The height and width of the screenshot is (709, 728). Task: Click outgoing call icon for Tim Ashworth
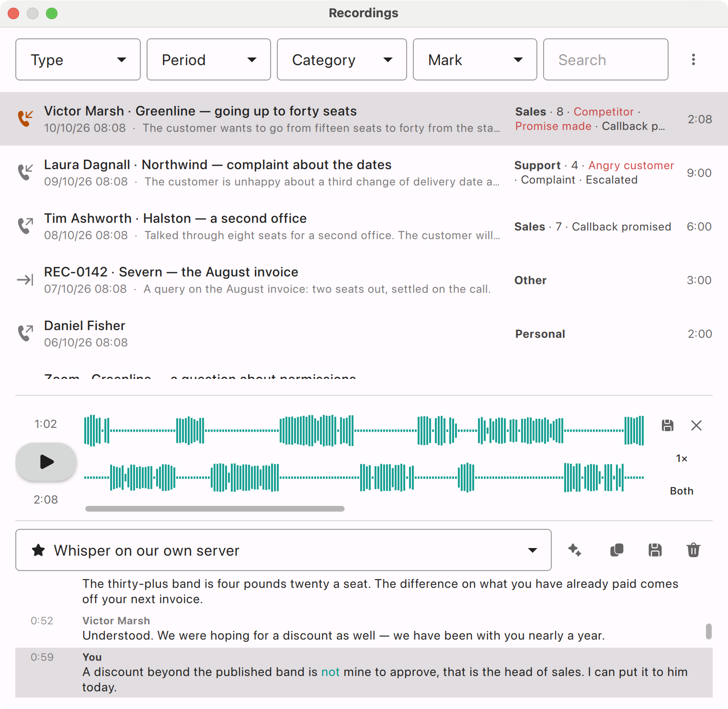pos(25,226)
